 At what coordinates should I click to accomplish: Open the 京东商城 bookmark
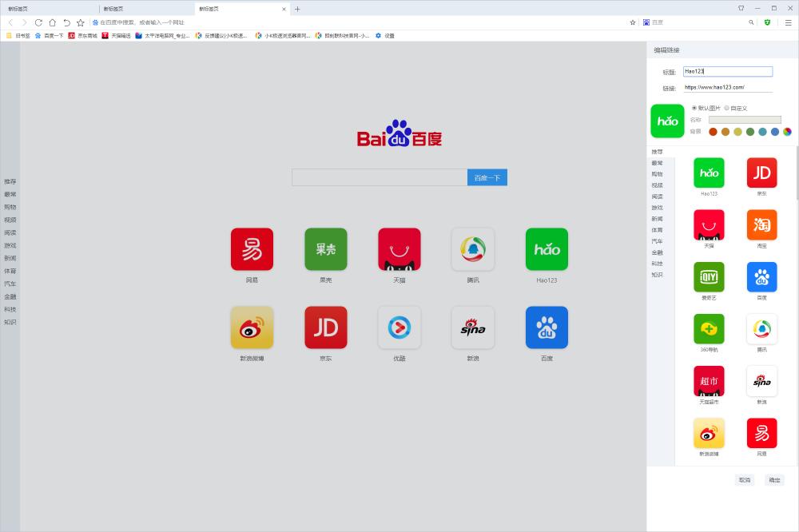83,36
